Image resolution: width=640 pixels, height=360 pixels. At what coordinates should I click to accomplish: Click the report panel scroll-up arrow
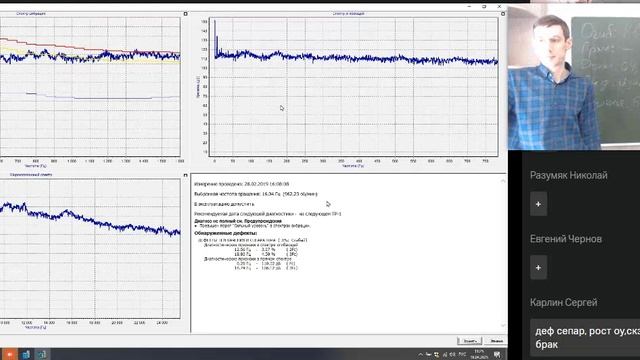pos(503,180)
